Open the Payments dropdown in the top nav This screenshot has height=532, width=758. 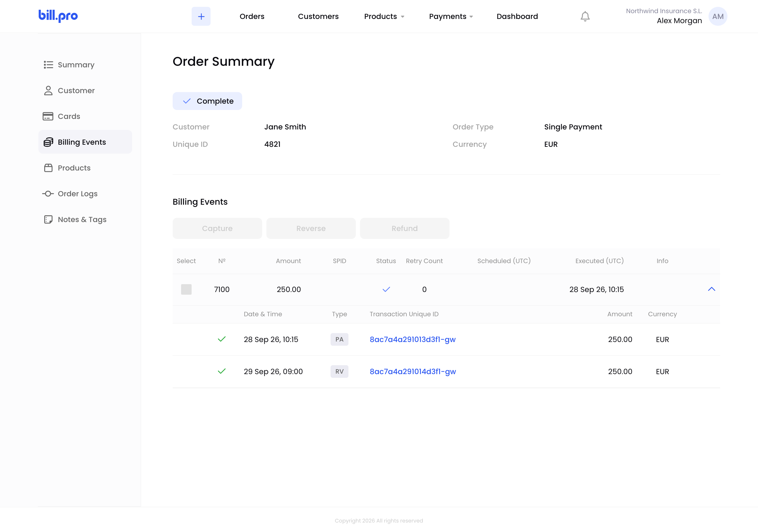pyautogui.click(x=451, y=16)
